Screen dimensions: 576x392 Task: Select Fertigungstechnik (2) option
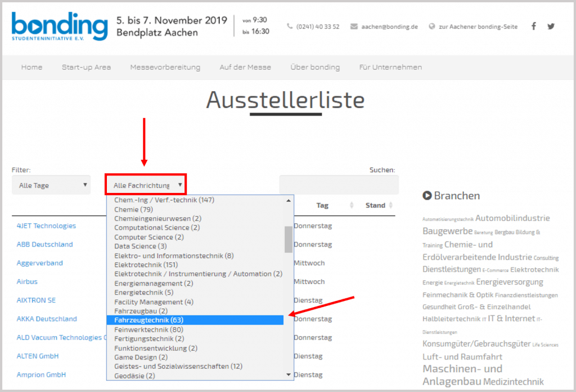coord(149,339)
